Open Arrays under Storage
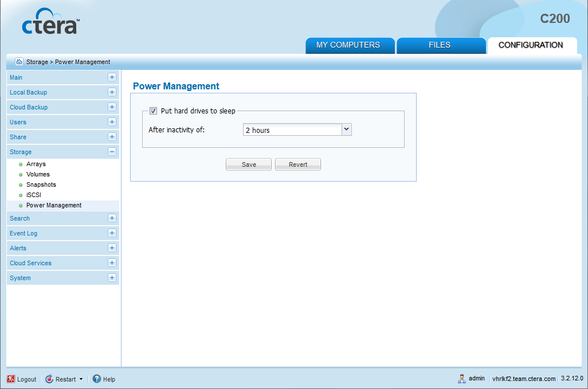The width and height of the screenshot is (588, 389). tap(36, 164)
